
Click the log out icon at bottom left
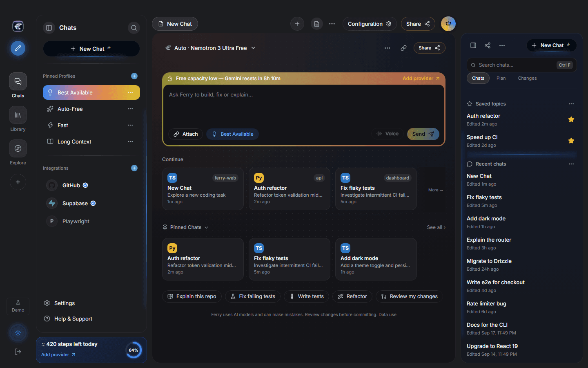click(x=18, y=352)
